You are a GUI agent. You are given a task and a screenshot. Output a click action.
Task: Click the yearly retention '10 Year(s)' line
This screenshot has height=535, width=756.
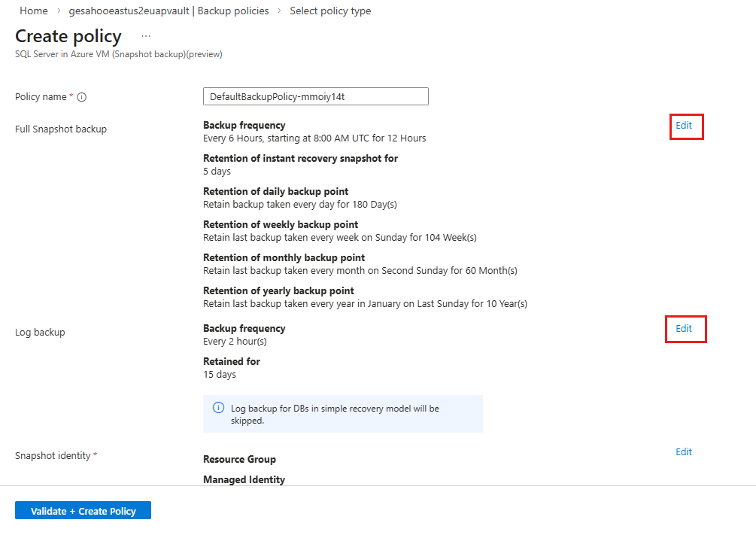pos(365,304)
